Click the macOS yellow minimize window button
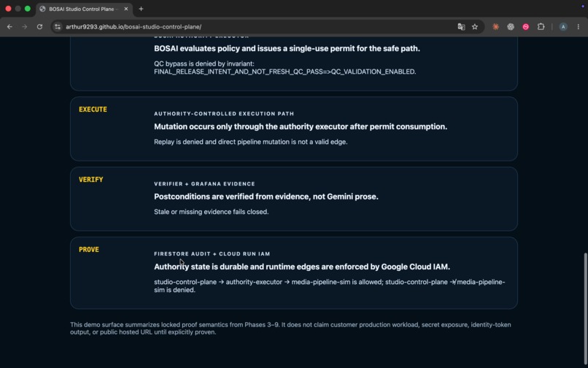The image size is (588, 368). click(x=18, y=9)
